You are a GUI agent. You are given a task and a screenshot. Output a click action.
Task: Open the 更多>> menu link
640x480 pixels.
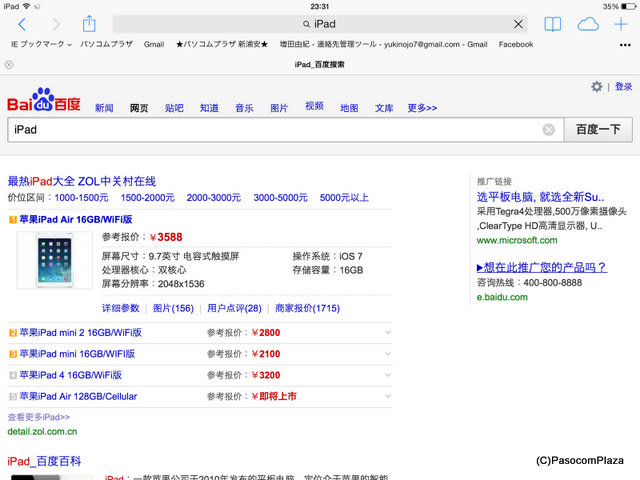[x=422, y=108]
